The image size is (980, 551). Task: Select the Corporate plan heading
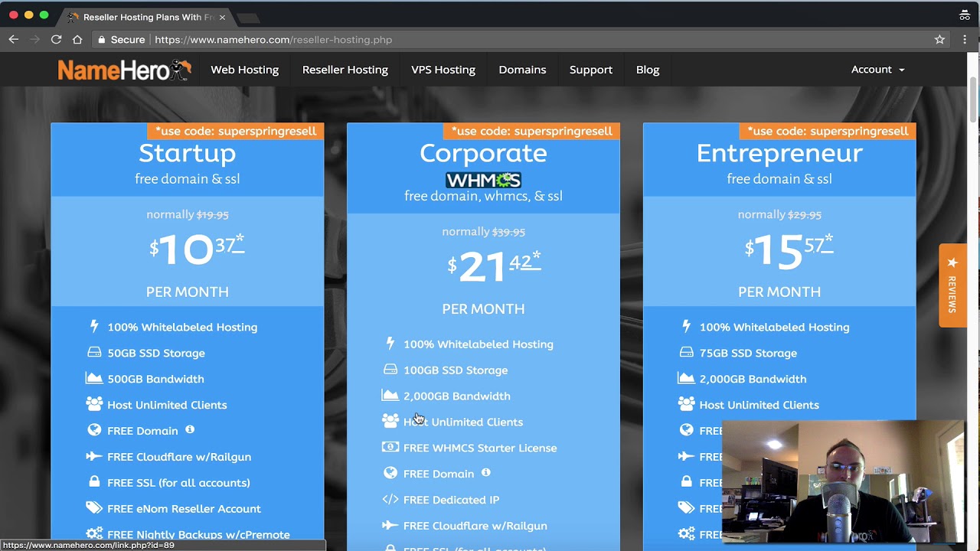click(x=483, y=153)
